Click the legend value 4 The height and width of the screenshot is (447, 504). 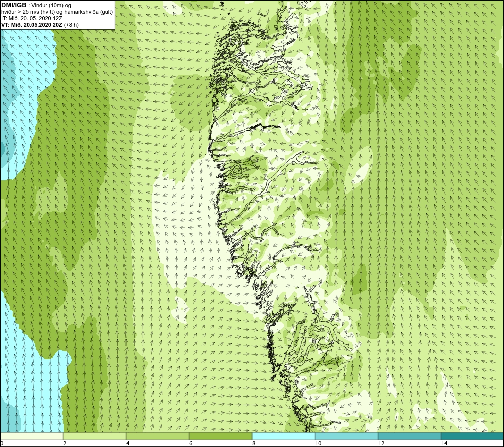click(128, 443)
